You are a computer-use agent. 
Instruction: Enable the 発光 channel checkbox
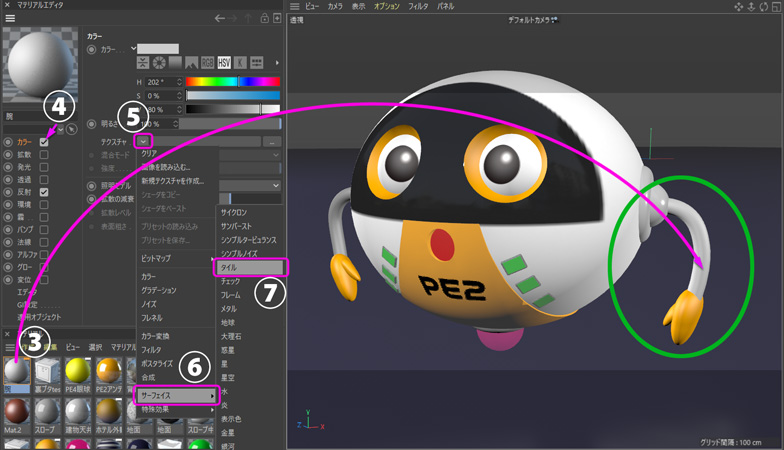(x=44, y=168)
